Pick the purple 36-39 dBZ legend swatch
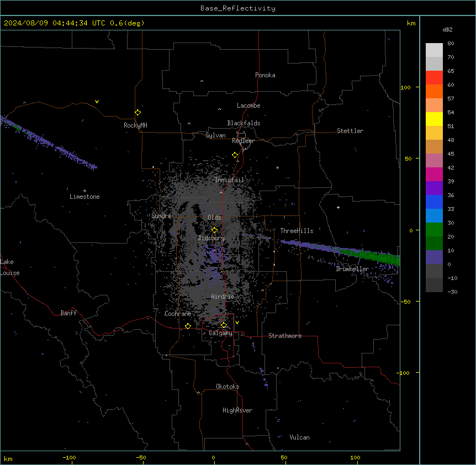The height and width of the screenshot is (465, 476). click(x=434, y=188)
